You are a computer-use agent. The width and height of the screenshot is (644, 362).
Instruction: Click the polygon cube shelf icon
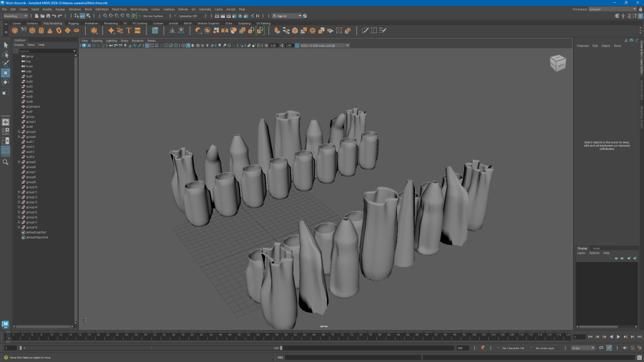point(32,31)
